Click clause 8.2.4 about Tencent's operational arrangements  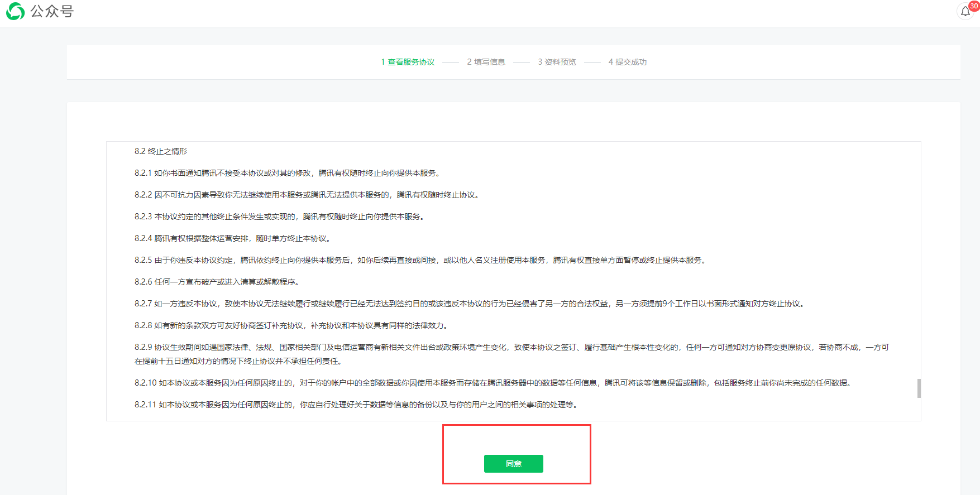[233, 238]
